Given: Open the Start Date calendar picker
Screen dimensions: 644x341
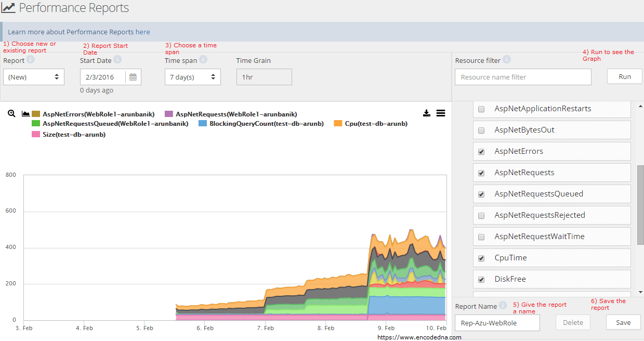Looking at the screenshot, I should [x=133, y=77].
